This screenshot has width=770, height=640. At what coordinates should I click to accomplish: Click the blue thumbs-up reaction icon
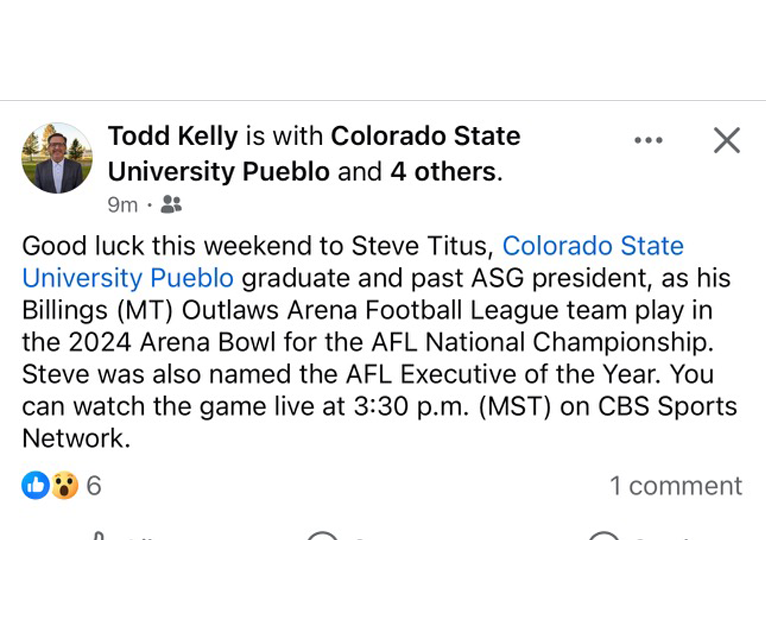pyautogui.click(x=35, y=486)
